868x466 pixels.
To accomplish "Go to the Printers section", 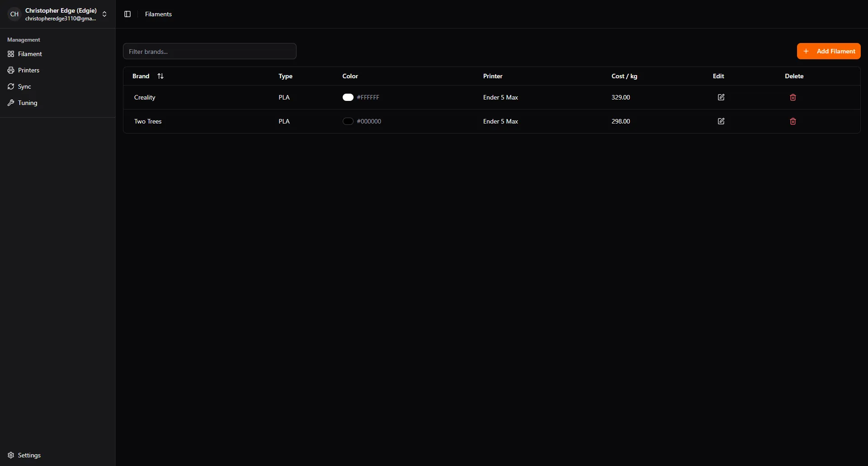I will pos(58,70).
